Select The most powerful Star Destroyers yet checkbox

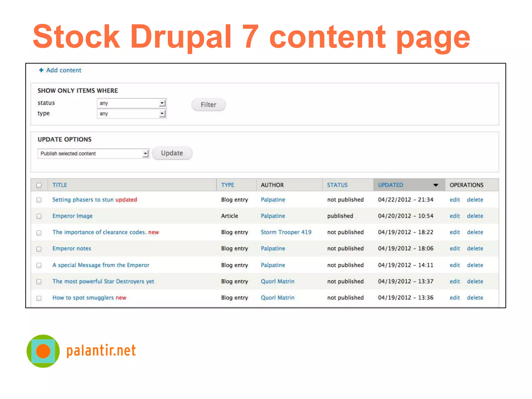tap(39, 282)
